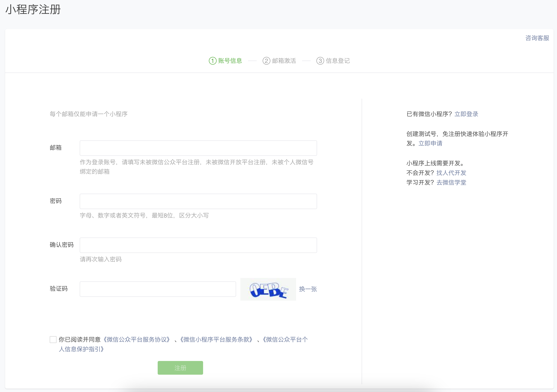Select step 3 信息登记
This screenshot has width=557, height=392.
point(333,61)
